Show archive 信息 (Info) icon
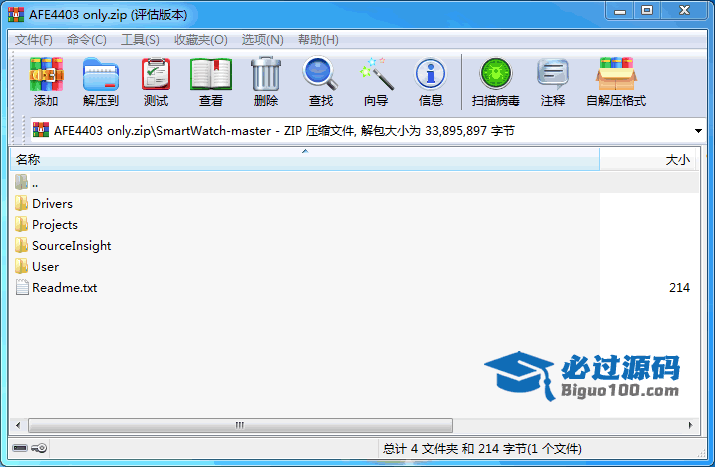The image size is (715, 467). (x=430, y=74)
